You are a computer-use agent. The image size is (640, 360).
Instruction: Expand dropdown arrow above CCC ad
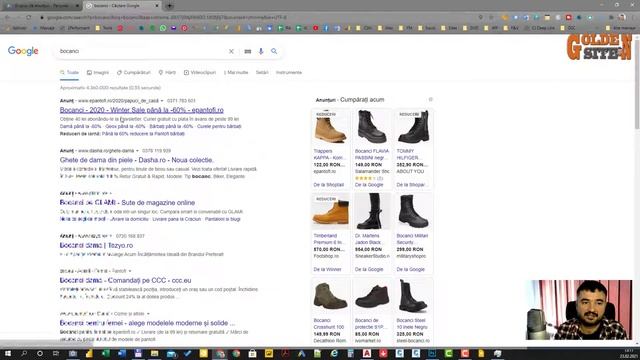coord(130,271)
